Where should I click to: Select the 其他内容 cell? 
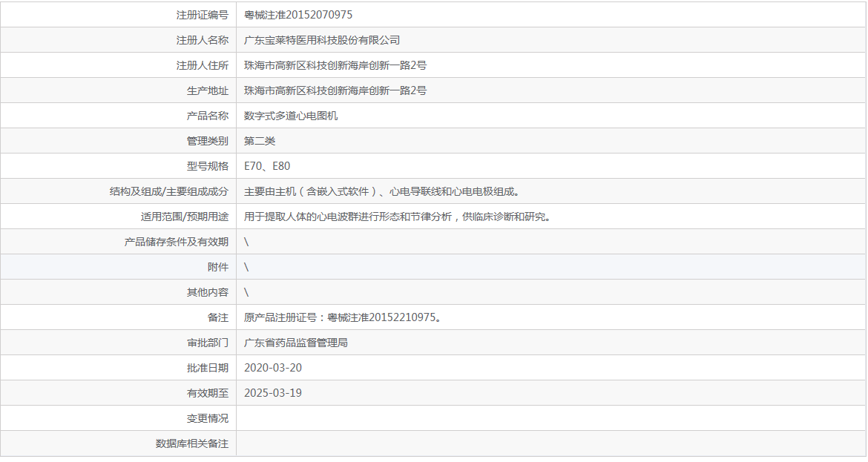click(246, 291)
